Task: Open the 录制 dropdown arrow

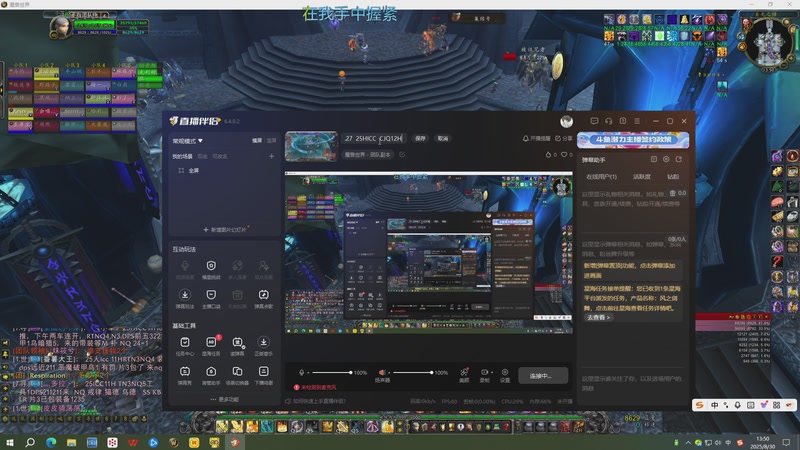Action: click(x=491, y=373)
